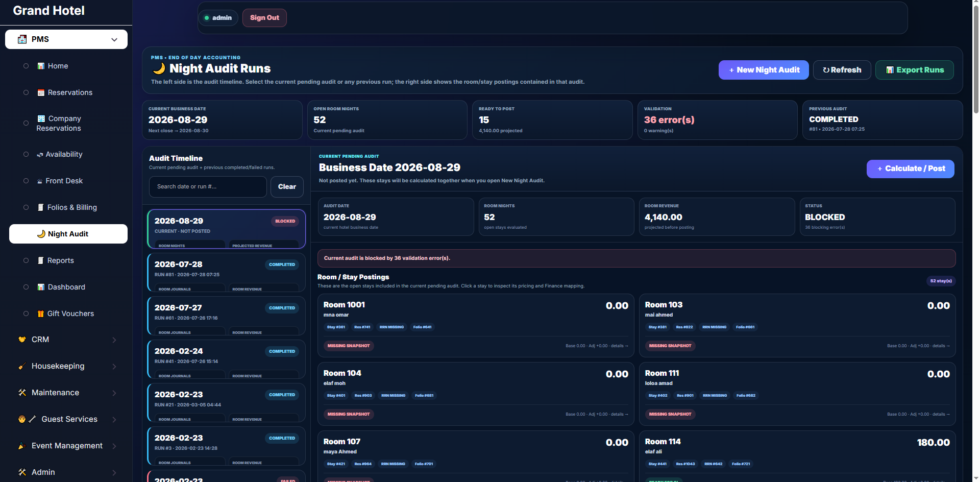980x482 pixels.
Task: Click the Calculate / Post button
Action: pos(911,169)
